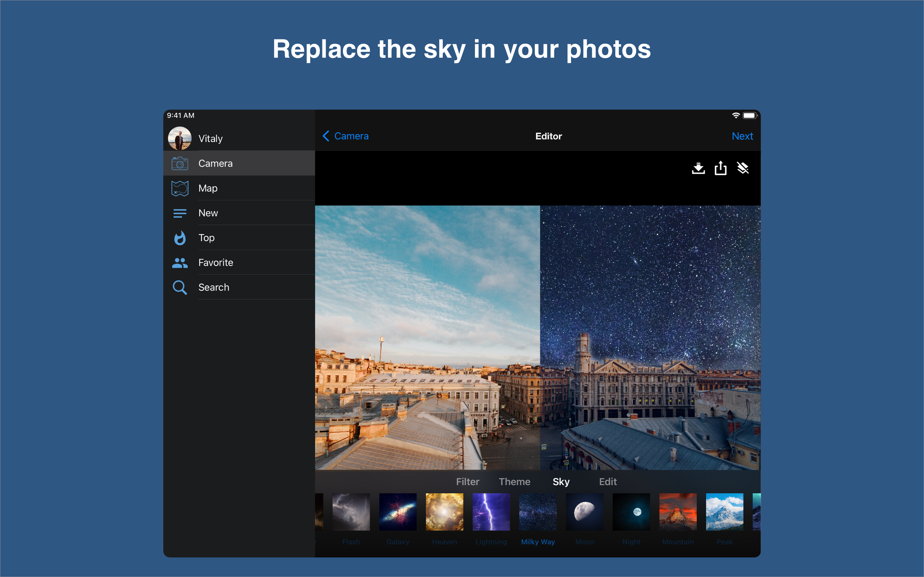Image resolution: width=924 pixels, height=577 pixels.
Task: Toggle the layers-off compare icon
Action: pyautogui.click(x=743, y=168)
